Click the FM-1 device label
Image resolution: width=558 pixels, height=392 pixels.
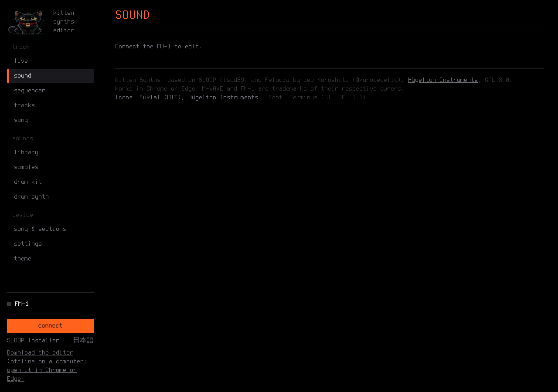22,304
